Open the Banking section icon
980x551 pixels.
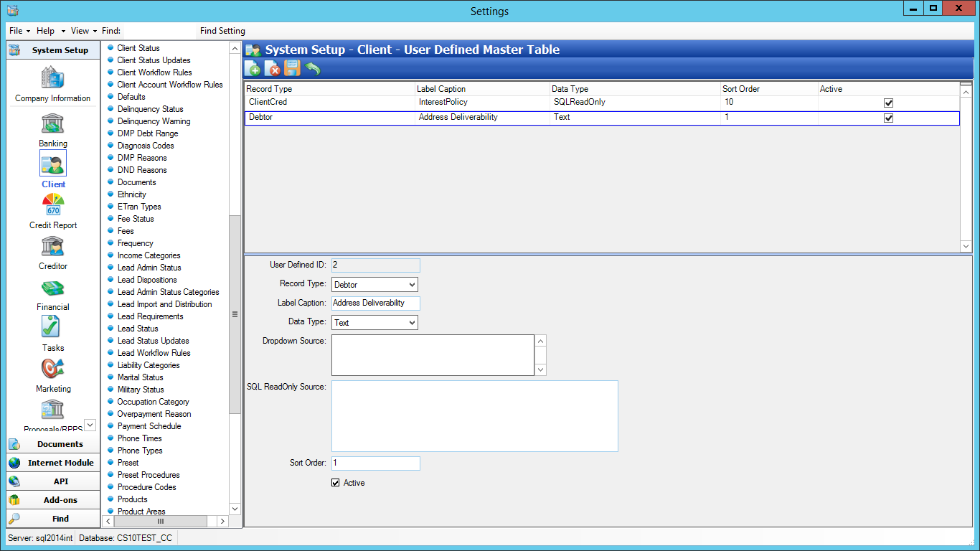[x=53, y=123]
